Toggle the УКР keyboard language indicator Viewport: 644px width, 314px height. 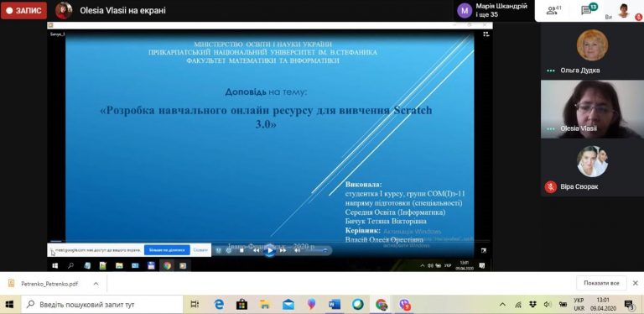point(579,304)
